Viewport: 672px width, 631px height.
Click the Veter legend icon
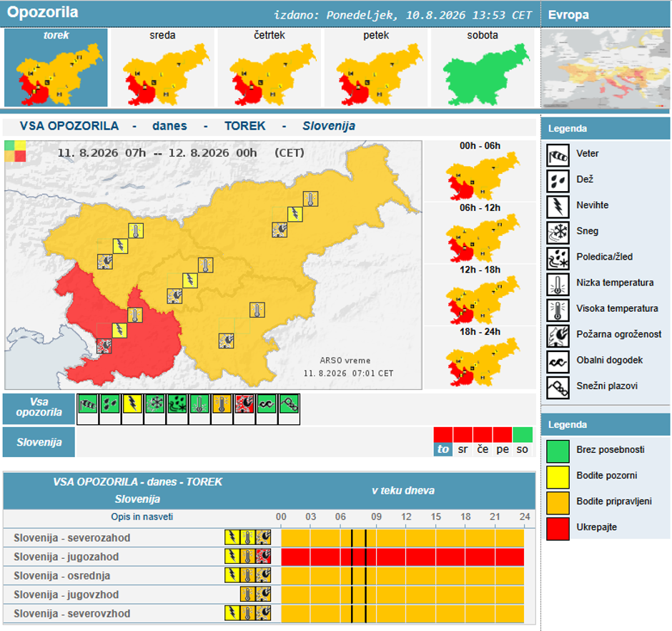[x=558, y=155]
